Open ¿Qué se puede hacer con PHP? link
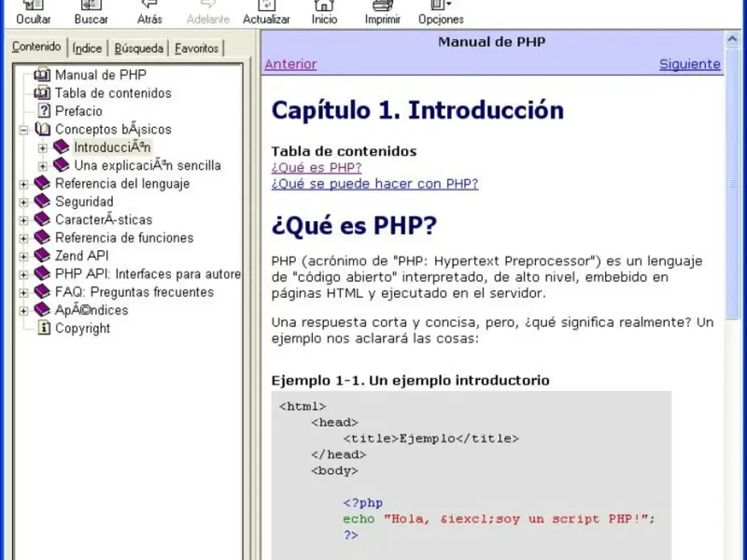747x560 pixels. [x=374, y=184]
